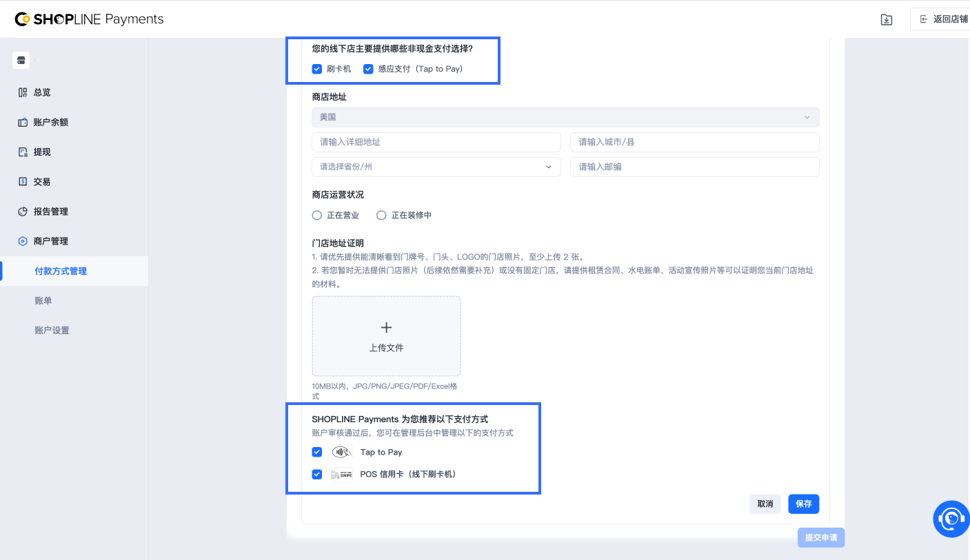Select the 正在装修中 radio button
Screen dimensions: 970x560
(x=381, y=216)
